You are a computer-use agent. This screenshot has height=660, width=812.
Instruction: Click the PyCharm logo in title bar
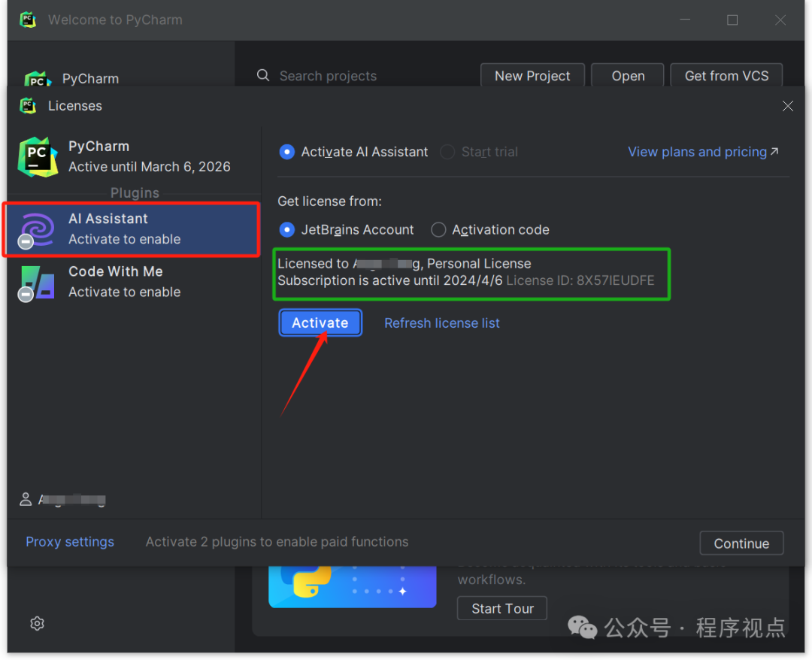(x=28, y=20)
